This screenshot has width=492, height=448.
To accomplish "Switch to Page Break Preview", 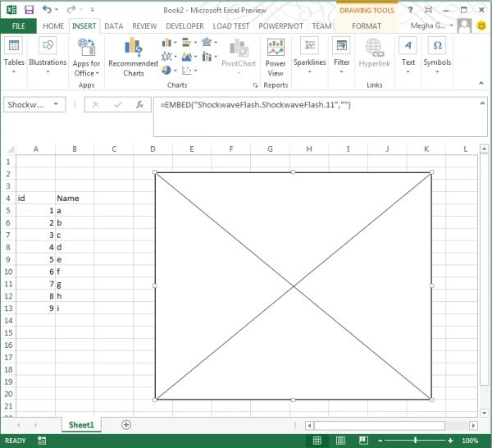I will (x=363, y=441).
